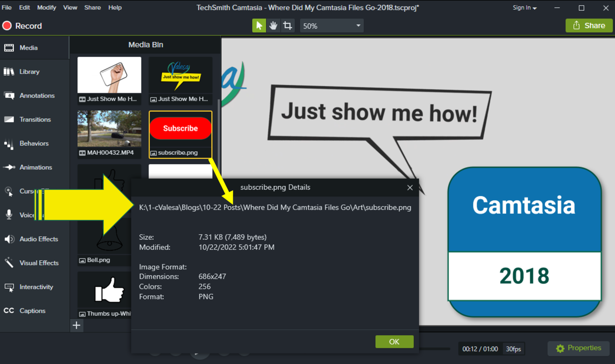Open the Properties panel
This screenshot has height=364, width=615.
[578, 348]
